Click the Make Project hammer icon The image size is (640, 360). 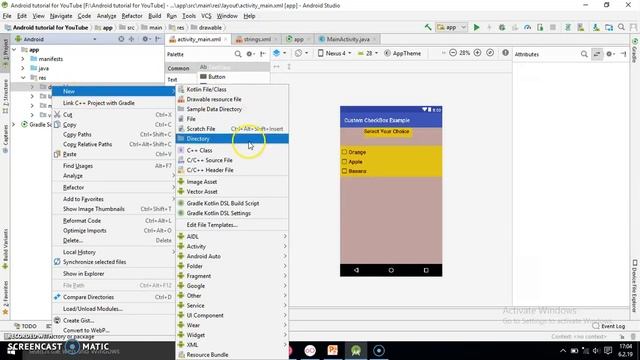tap(428, 27)
